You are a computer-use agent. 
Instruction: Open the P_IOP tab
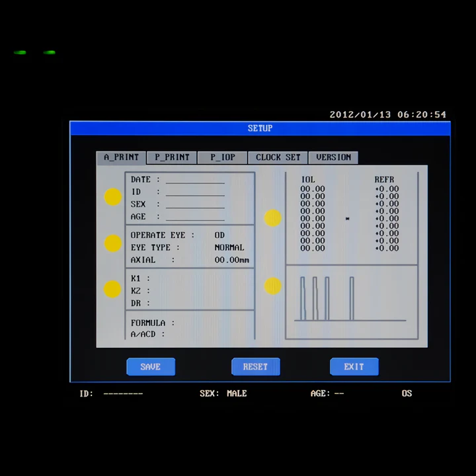(223, 157)
